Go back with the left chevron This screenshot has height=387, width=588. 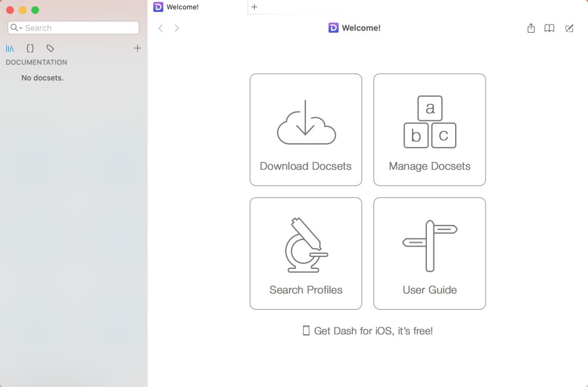coord(161,28)
